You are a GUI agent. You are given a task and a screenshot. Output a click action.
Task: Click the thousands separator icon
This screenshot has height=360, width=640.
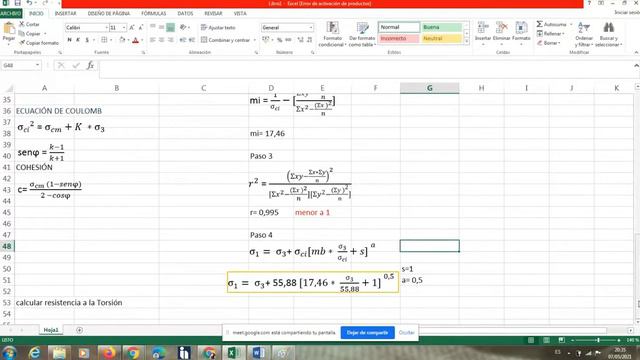click(x=288, y=40)
